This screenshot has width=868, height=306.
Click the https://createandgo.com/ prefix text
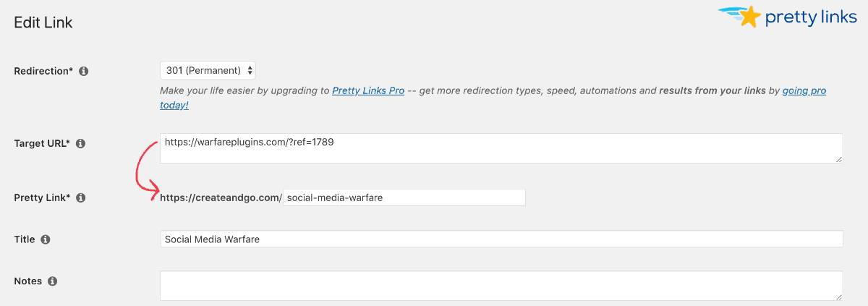[x=221, y=197]
